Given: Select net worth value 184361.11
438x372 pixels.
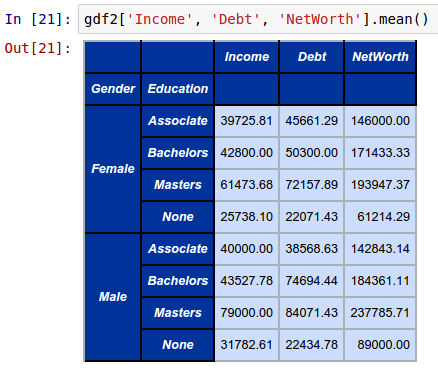Looking at the screenshot, I should pos(380,281).
